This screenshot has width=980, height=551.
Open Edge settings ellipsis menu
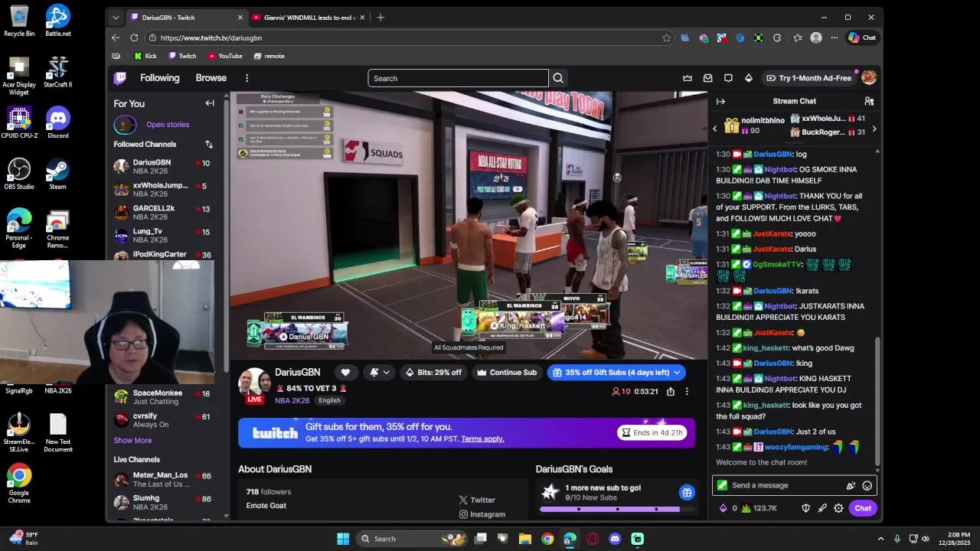click(833, 37)
